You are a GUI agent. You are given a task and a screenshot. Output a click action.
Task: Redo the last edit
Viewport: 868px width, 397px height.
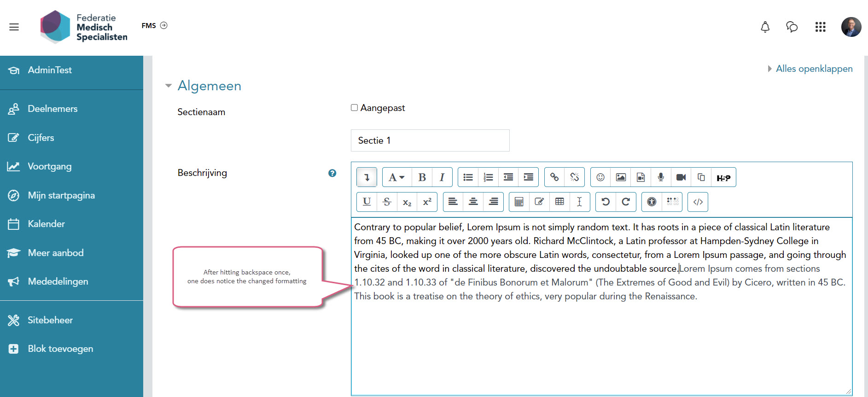point(626,202)
